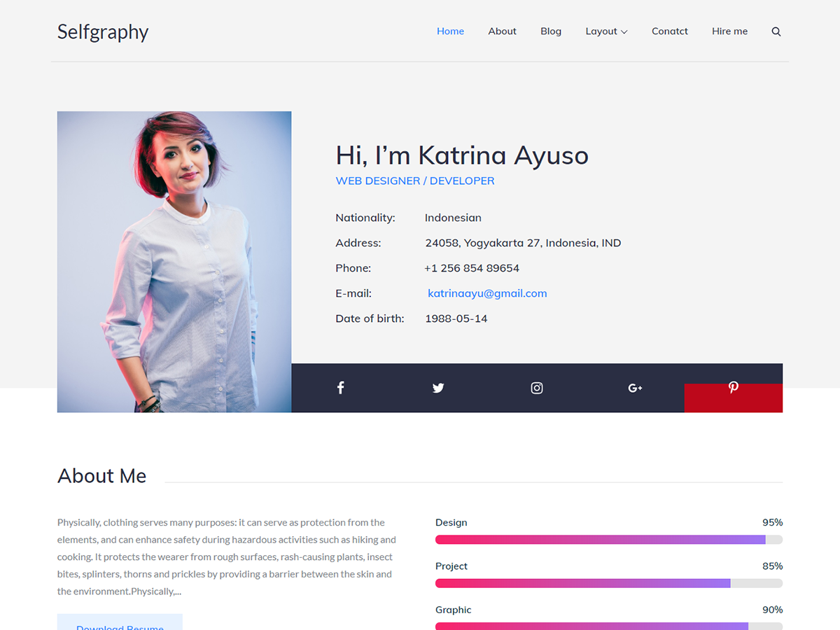Image resolution: width=840 pixels, height=630 pixels.
Task: Click the About Me section heading
Action: (x=102, y=476)
